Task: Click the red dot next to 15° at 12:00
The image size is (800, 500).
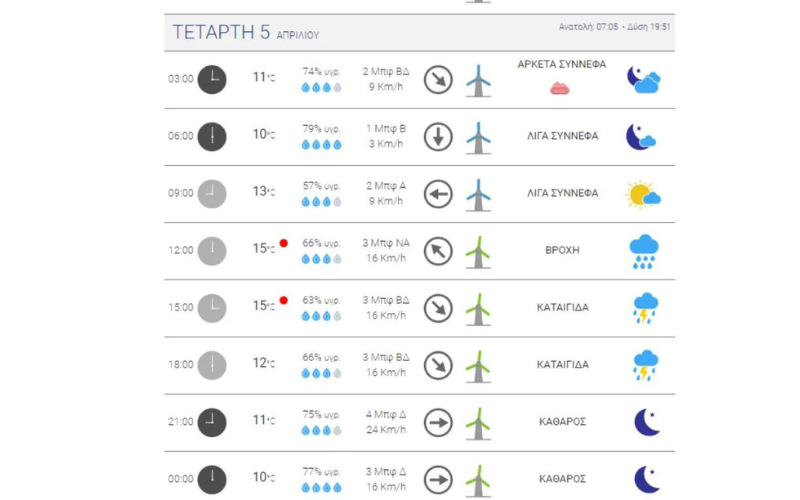Action: coord(284,243)
